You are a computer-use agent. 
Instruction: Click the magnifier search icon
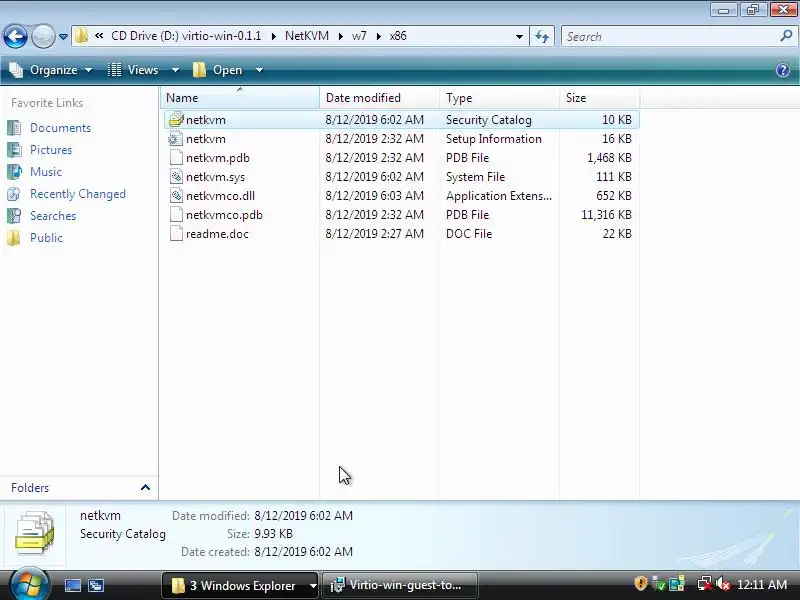[786, 36]
